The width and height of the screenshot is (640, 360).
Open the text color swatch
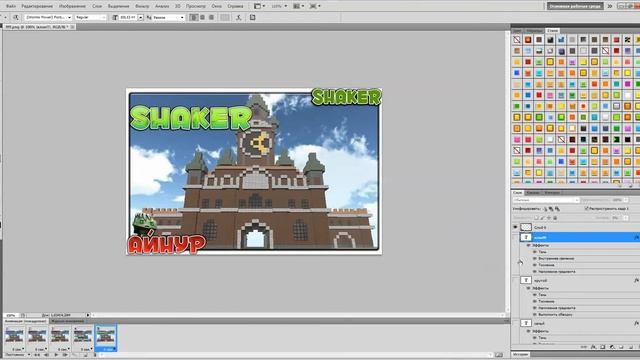[225, 17]
